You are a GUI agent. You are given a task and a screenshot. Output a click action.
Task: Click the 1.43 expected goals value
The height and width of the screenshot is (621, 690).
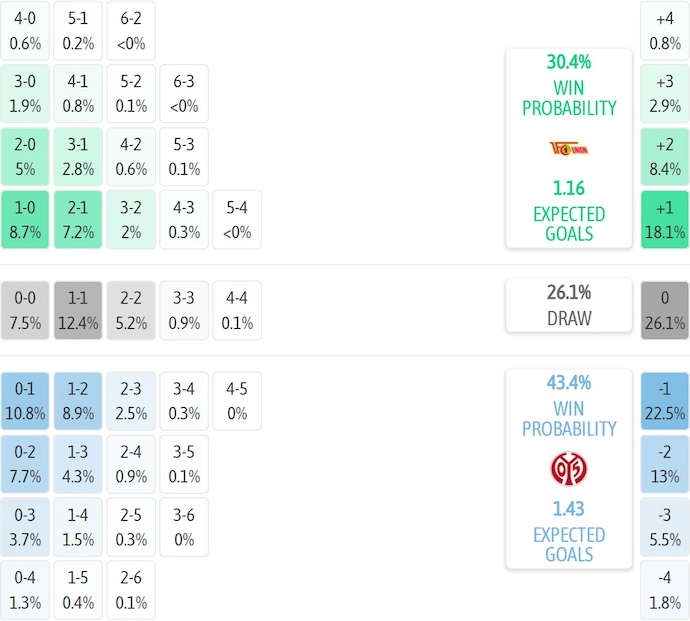click(x=568, y=509)
